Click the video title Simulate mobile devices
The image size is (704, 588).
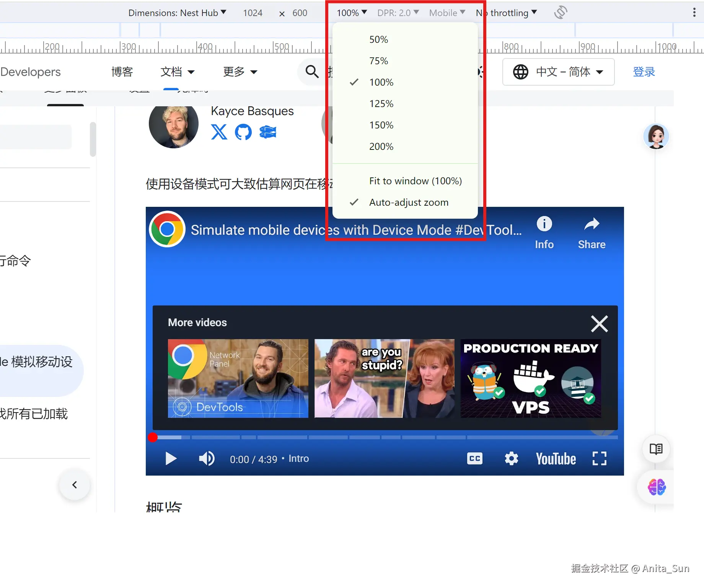356,230
